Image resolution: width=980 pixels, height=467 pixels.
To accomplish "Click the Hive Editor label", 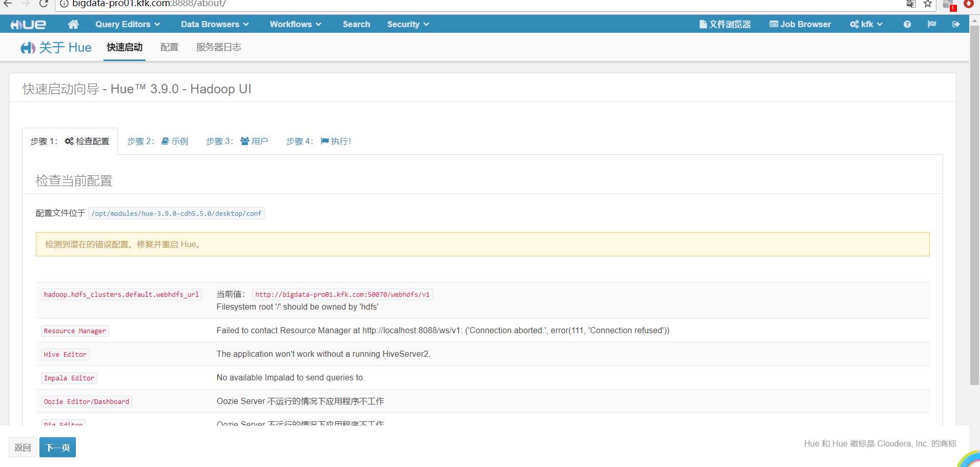I will pyautogui.click(x=65, y=355).
